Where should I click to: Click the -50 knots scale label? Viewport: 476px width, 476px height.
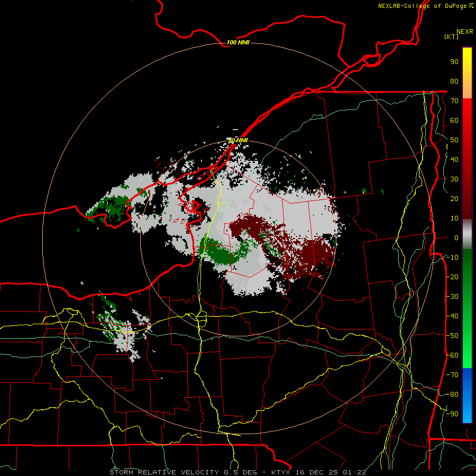[x=452, y=336]
